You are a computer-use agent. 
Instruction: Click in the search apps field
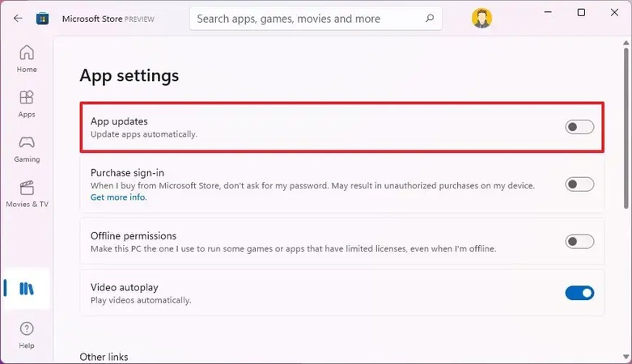308,18
